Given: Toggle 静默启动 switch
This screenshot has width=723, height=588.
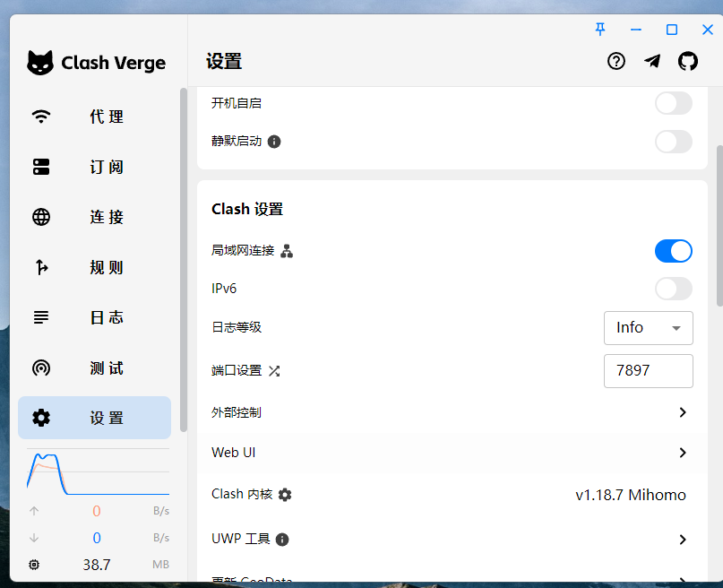Looking at the screenshot, I should pyautogui.click(x=673, y=142).
